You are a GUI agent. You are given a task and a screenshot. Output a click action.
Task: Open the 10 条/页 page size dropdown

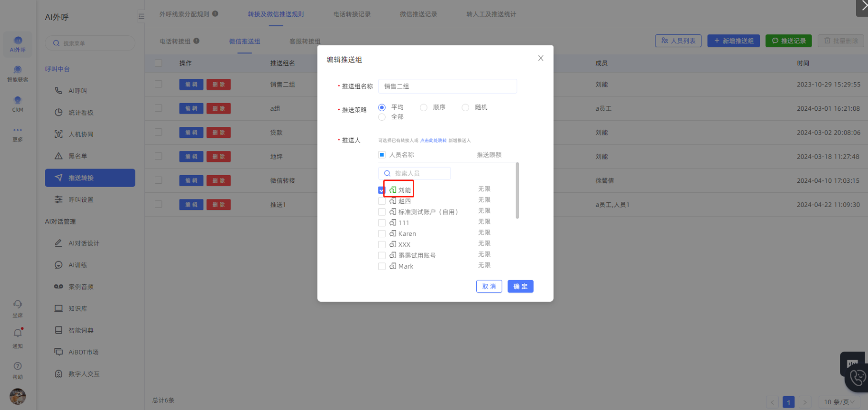tap(839, 402)
